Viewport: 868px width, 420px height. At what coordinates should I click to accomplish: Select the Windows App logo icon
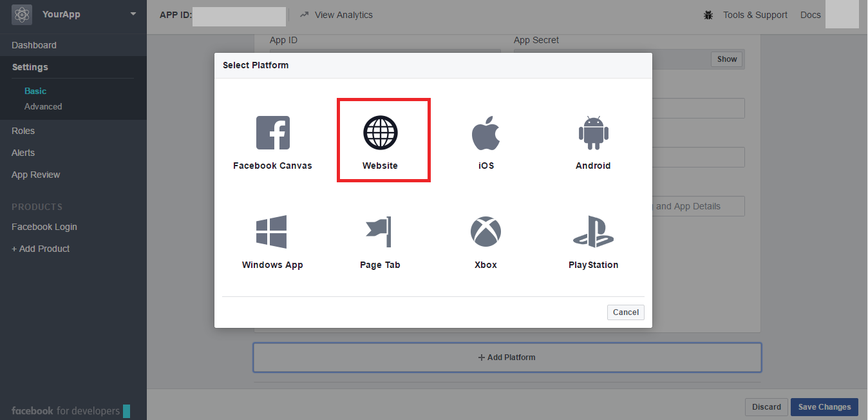[x=272, y=232]
